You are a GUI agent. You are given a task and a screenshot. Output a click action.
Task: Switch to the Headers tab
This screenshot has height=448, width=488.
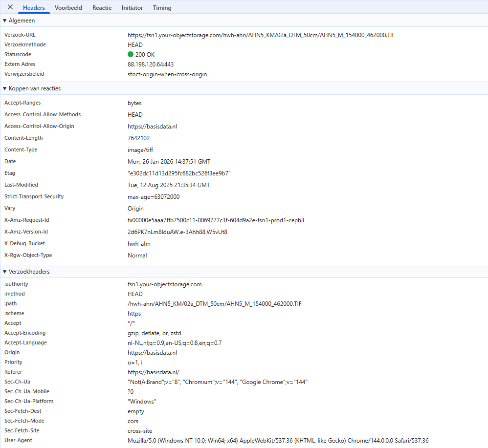point(34,8)
